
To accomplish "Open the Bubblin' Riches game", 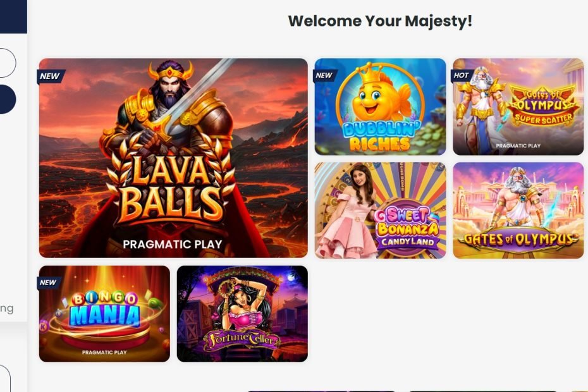I will click(x=380, y=106).
